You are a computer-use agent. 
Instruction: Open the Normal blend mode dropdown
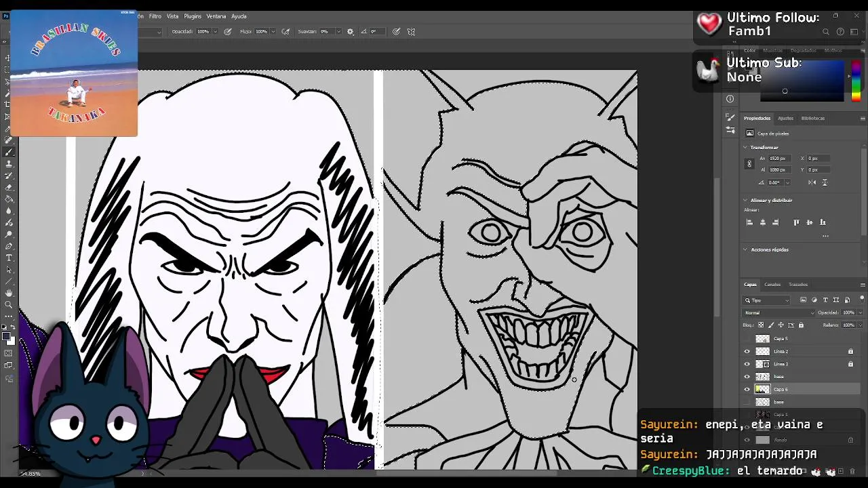pos(778,312)
